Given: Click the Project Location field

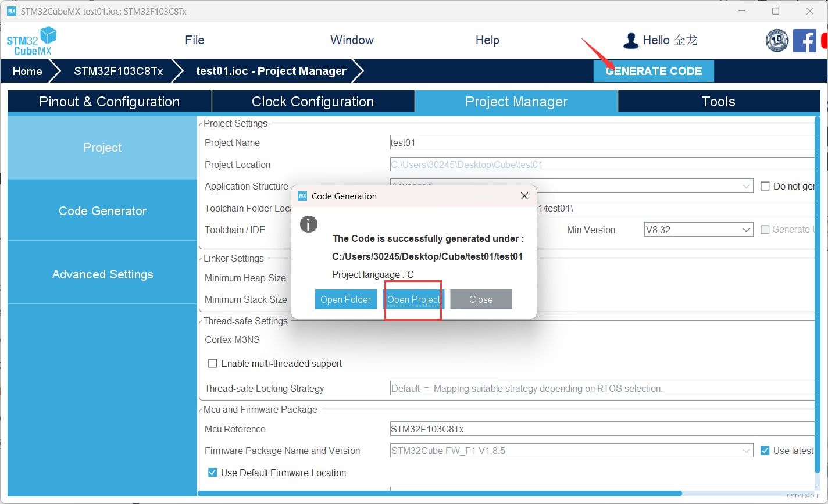Looking at the screenshot, I should [x=602, y=165].
